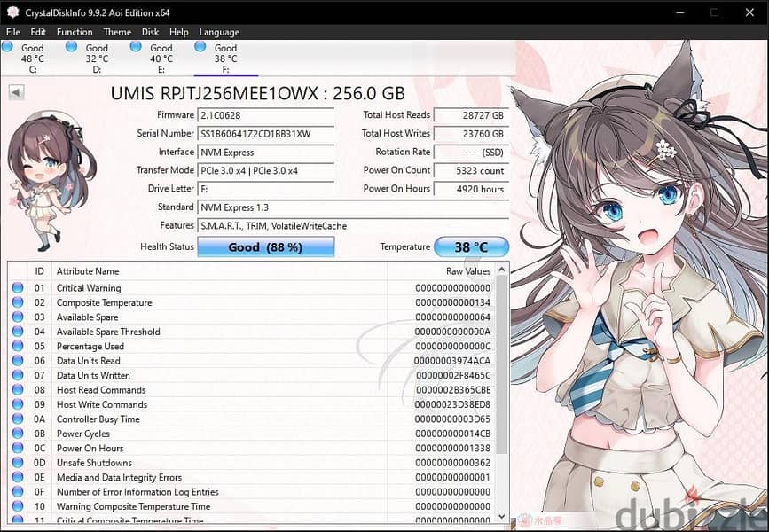769x532 pixels.
Task: Click the status dot for Available Spare row
Action: [18, 317]
